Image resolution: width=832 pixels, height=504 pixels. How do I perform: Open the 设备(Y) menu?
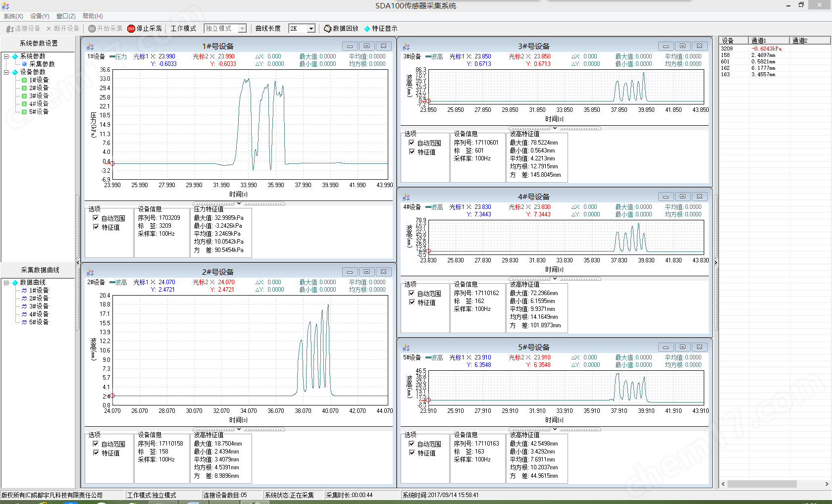(40, 16)
